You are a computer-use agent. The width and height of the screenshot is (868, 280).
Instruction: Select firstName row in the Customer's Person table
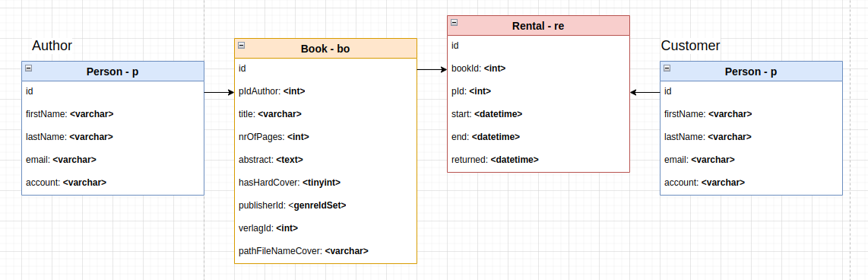click(x=751, y=114)
